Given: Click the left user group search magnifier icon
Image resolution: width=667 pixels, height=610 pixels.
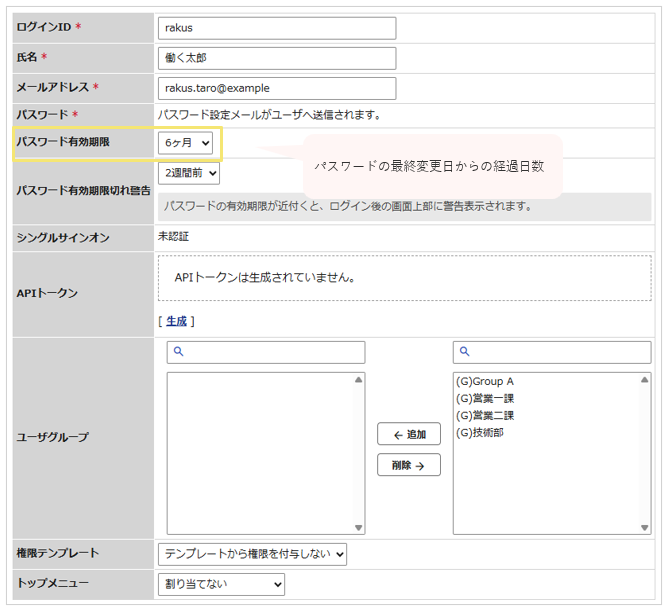Looking at the screenshot, I should (x=179, y=351).
